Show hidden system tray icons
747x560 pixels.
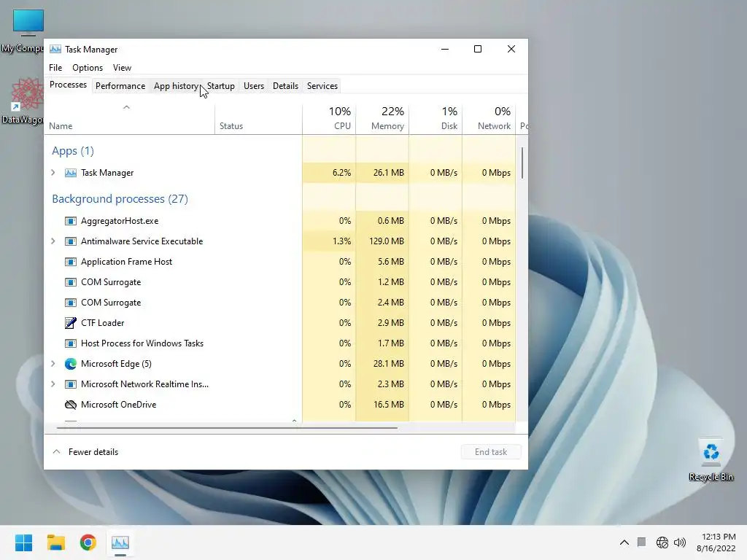coord(624,542)
